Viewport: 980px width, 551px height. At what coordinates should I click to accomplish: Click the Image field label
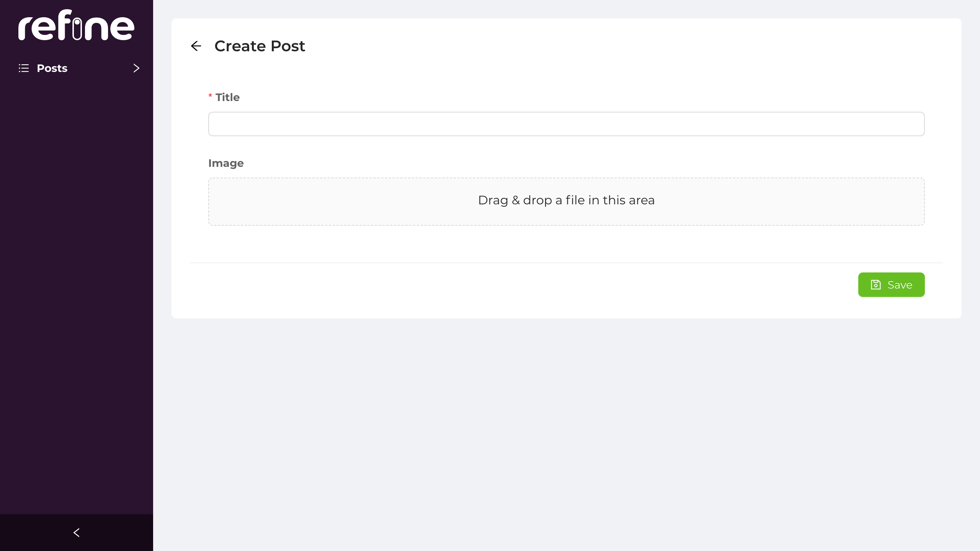pos(226,163)
